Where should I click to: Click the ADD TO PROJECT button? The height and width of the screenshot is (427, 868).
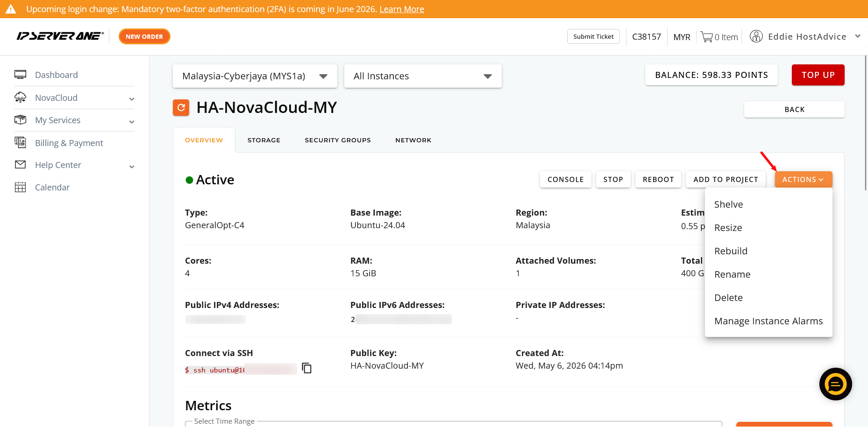pyautogui.click(x=726, y=180)
